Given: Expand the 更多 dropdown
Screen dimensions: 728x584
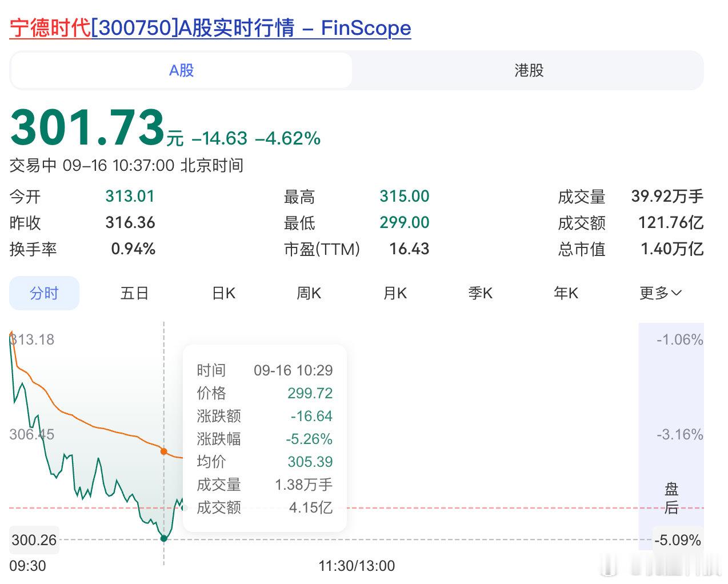Looking at the screenshot, I should click(x=661, y=293).
